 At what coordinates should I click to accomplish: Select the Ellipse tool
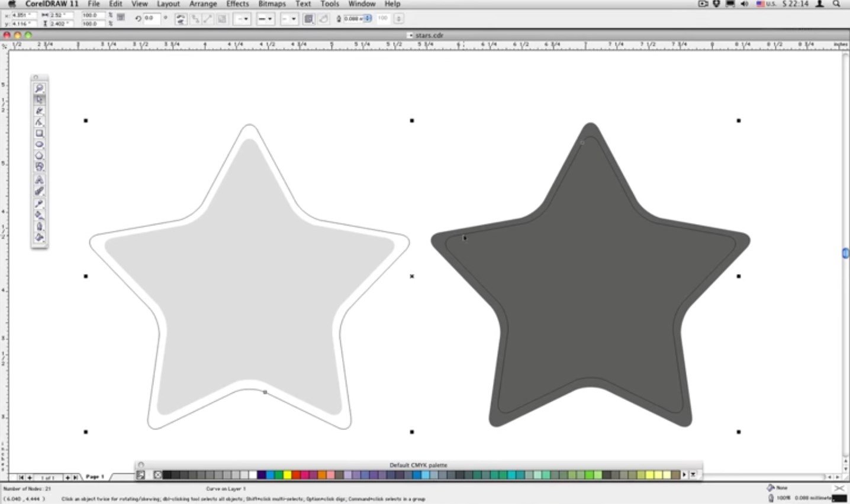point(40,145)
